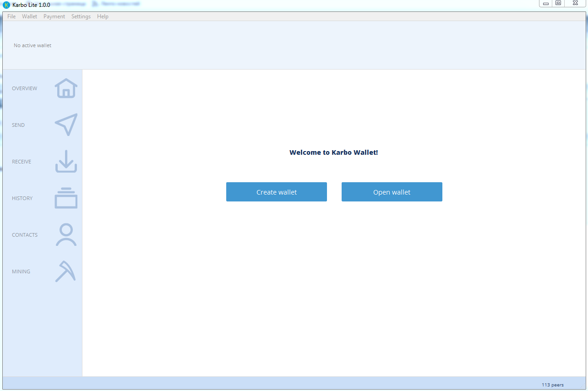588x391 pixels.
Task: Click the Open wallet button
Action: pos(392,192)
